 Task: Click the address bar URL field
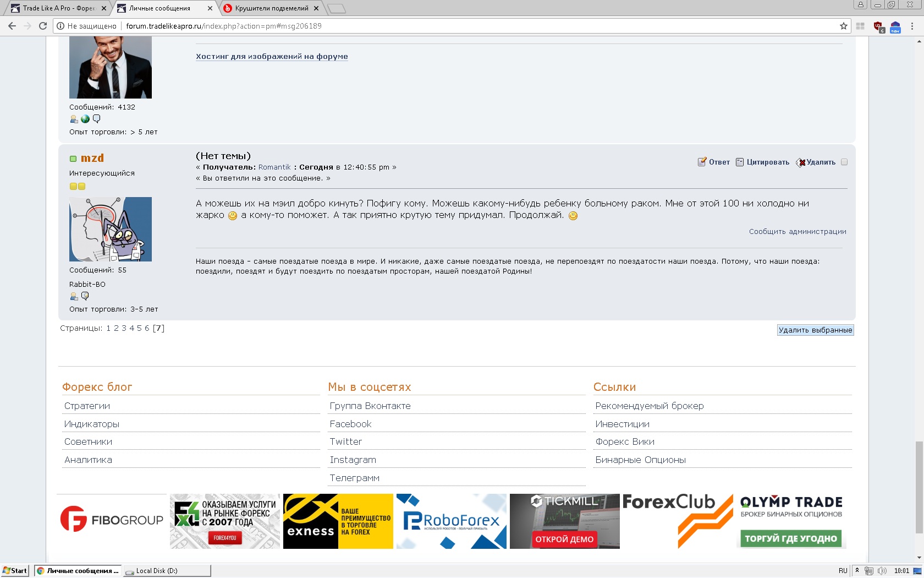click(451, 26)
